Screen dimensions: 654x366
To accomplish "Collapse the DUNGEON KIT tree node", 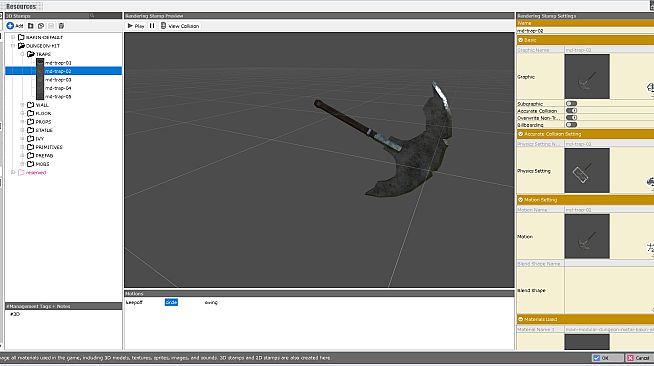I will click(13, 46).
